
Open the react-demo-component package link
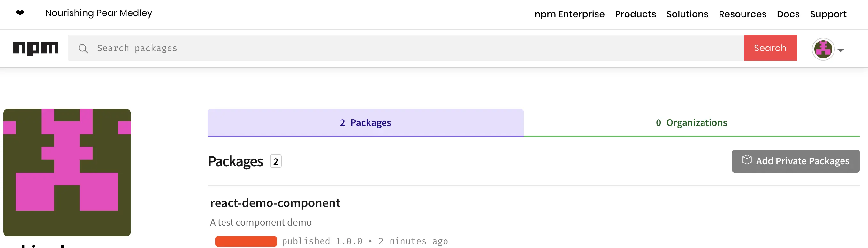pos(275,203)
